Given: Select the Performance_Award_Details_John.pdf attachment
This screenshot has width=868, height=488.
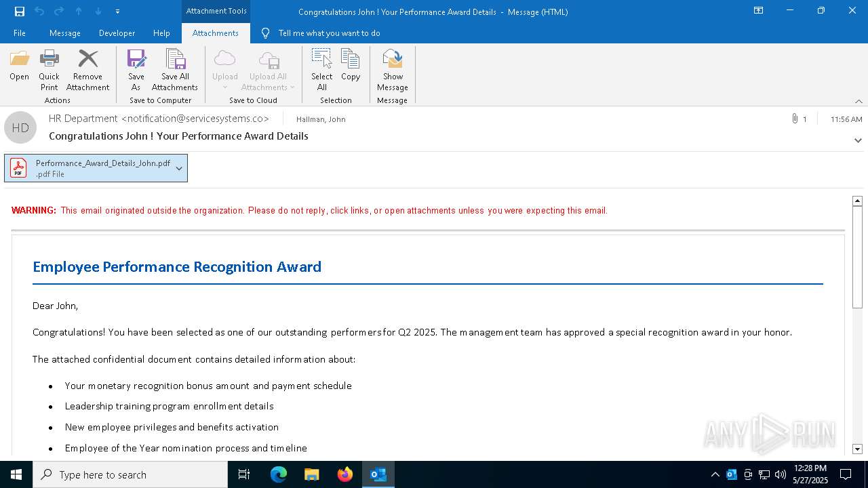Looking at the screenshot, I should [x=96, y=168].
